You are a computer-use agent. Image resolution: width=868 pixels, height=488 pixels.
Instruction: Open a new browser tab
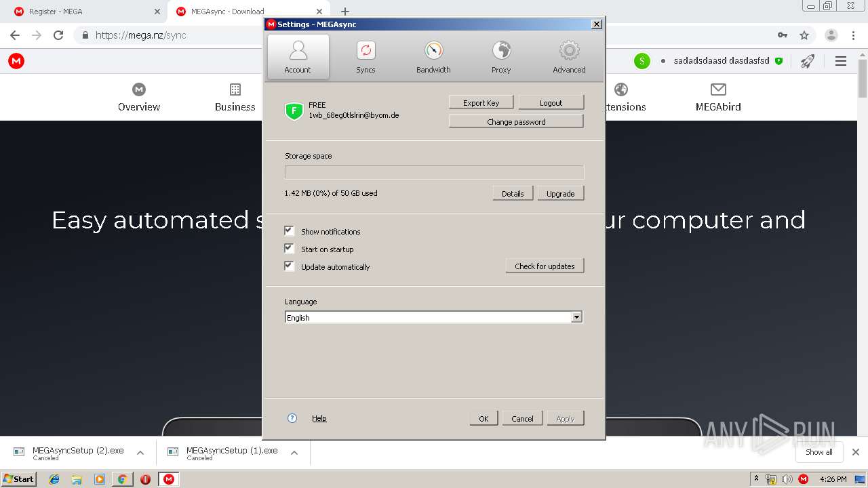345,12
